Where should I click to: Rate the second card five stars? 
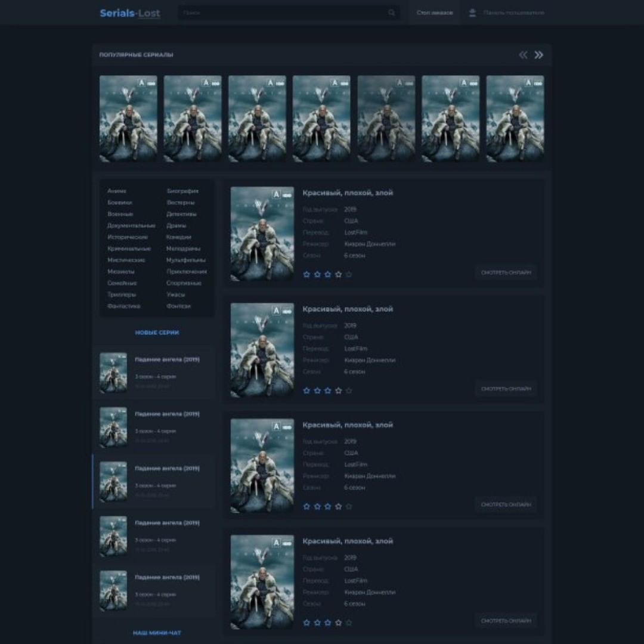click(349, 391)
